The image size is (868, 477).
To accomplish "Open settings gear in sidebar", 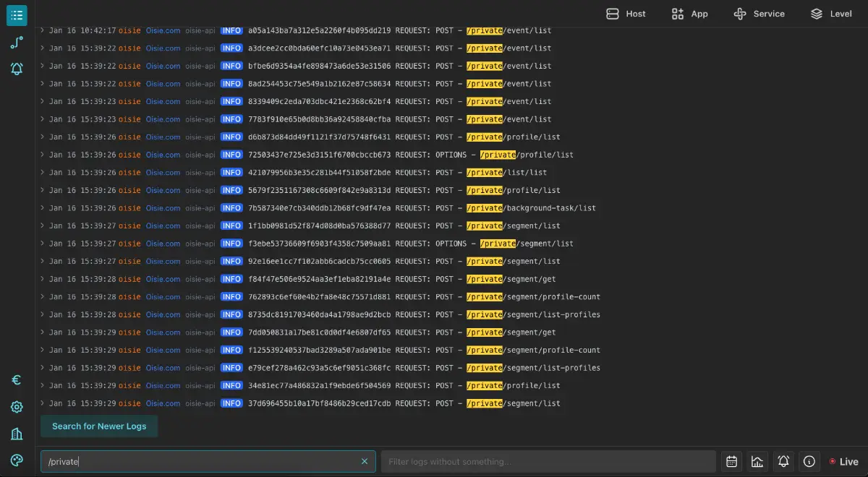I will coord(17,407).
